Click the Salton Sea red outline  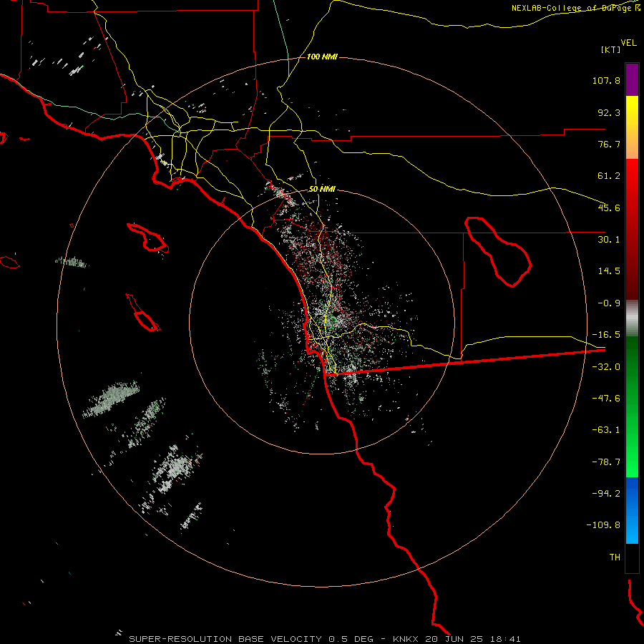tap(498, 252)
